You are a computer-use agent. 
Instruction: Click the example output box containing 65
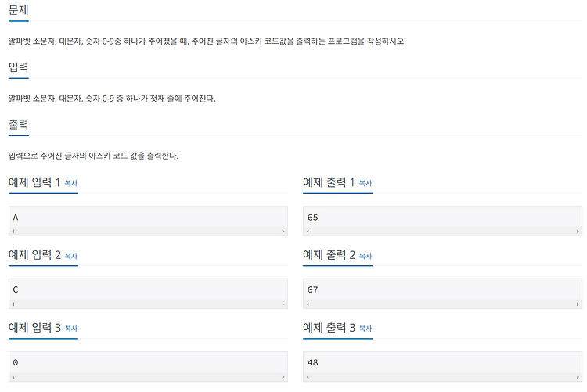[442, 221]
